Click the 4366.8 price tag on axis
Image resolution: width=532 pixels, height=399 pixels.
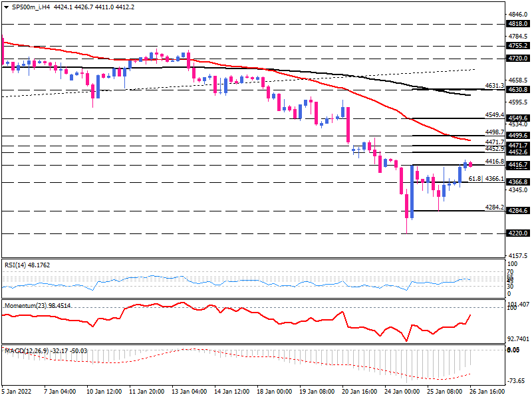(x=517, y=182)
